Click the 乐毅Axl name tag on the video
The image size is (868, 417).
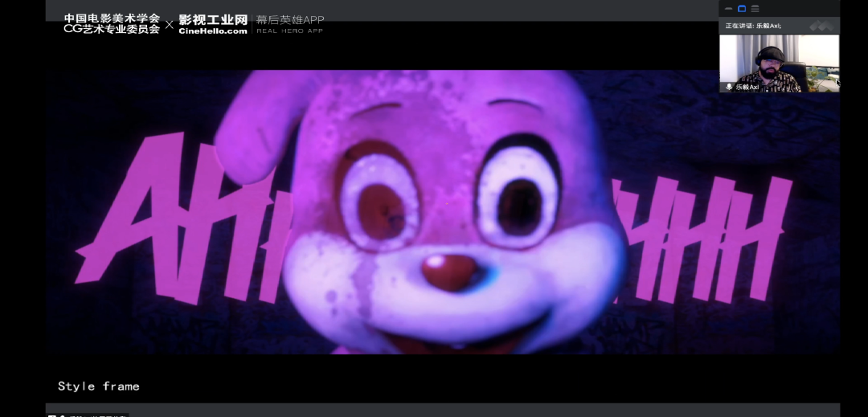pyautogui.click(x=747, y=87)
